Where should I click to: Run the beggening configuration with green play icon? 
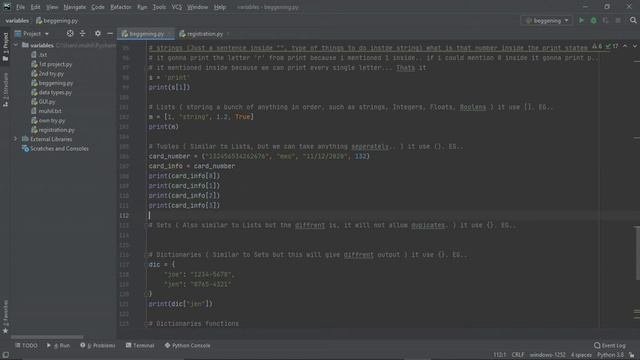coord(581,20)
